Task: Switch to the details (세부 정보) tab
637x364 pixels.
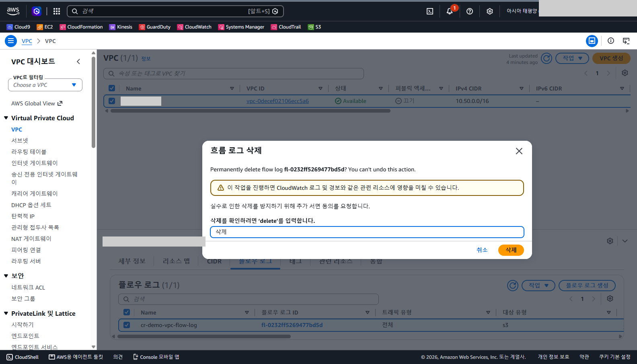Action: (132, 261)
